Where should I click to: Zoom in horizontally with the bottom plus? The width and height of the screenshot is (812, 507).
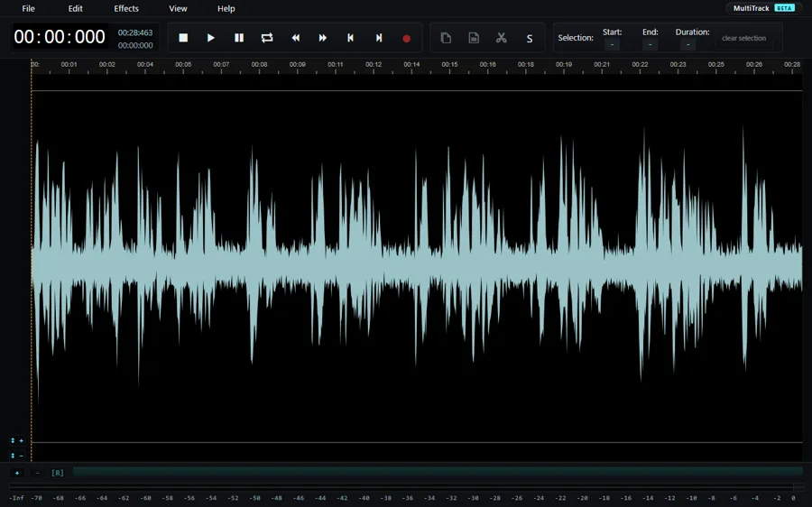(17, 473)
